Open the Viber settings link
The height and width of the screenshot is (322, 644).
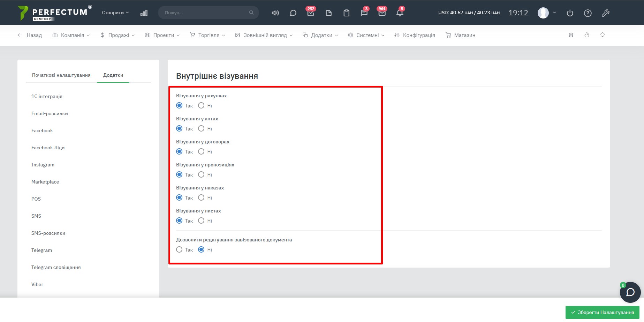pos(37,284)
